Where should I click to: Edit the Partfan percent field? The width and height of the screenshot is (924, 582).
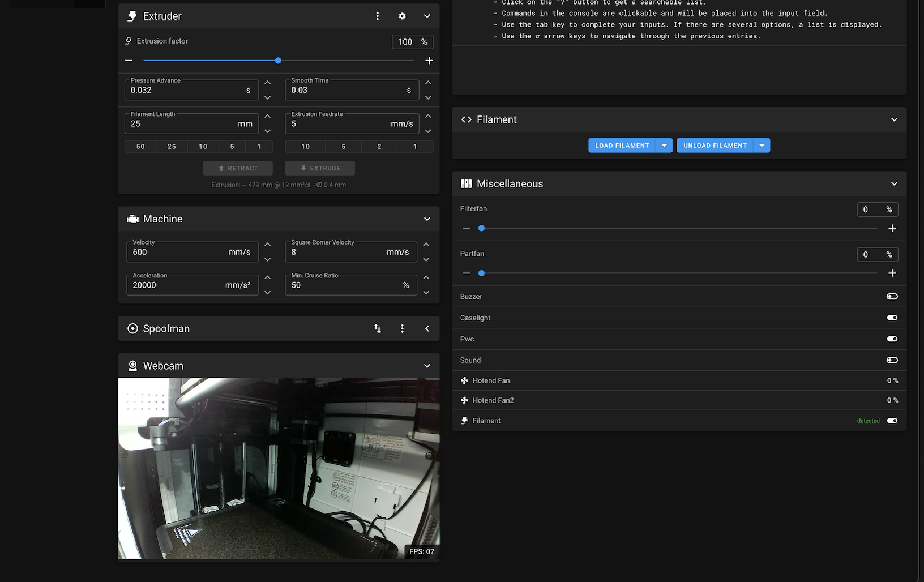click(x=877, y=255)
